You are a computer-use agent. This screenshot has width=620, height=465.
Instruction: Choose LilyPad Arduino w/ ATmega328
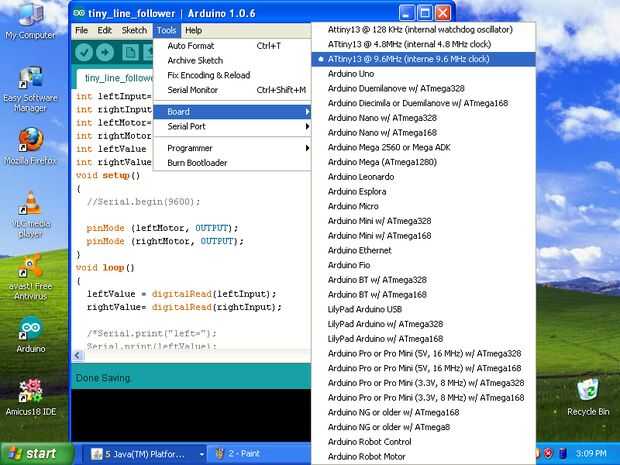click(423, 324)
